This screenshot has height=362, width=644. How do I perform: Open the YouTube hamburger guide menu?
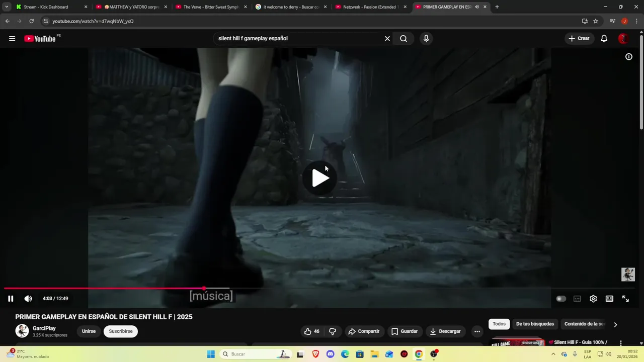coord(12,39)
